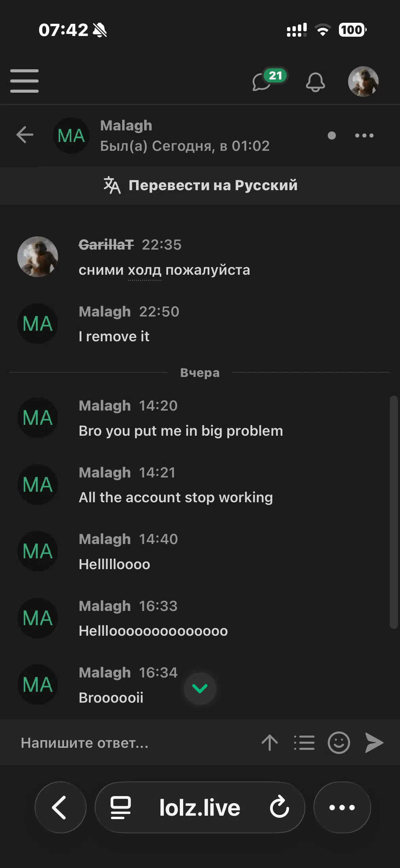The height and width of the screenshot is (868, 400).
Task: Tap browser back button
Action: [x=60, y=807]
